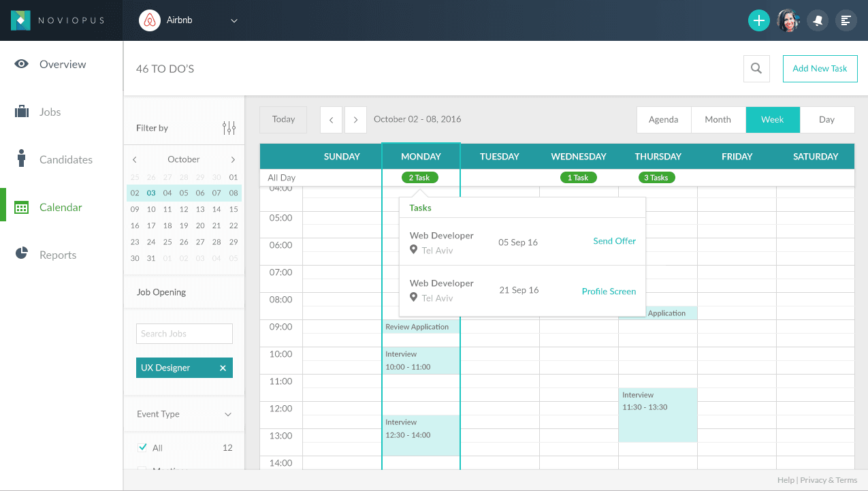Click the teal plus button to create new
This screenshot has height=491, width=868.
point(758,20)
